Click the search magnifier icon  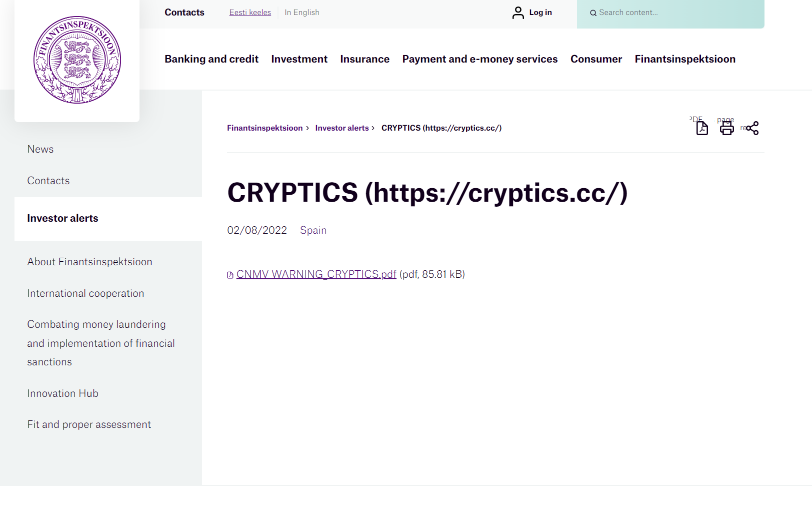593,13
